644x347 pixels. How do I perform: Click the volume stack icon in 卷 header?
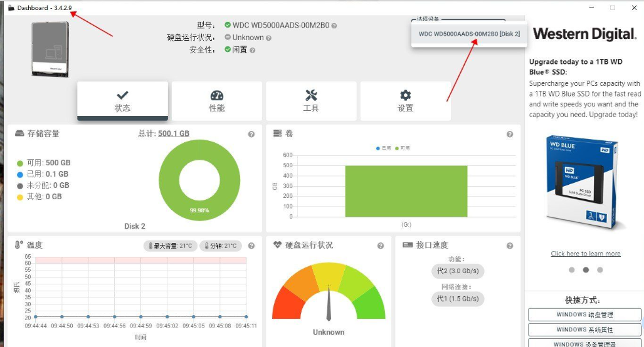[278, 133]
